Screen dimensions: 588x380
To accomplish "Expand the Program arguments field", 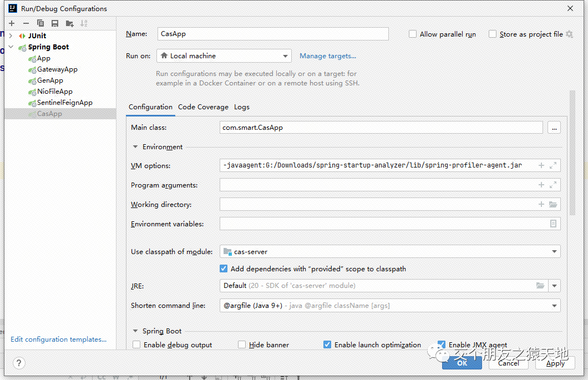I will [552, 185].
